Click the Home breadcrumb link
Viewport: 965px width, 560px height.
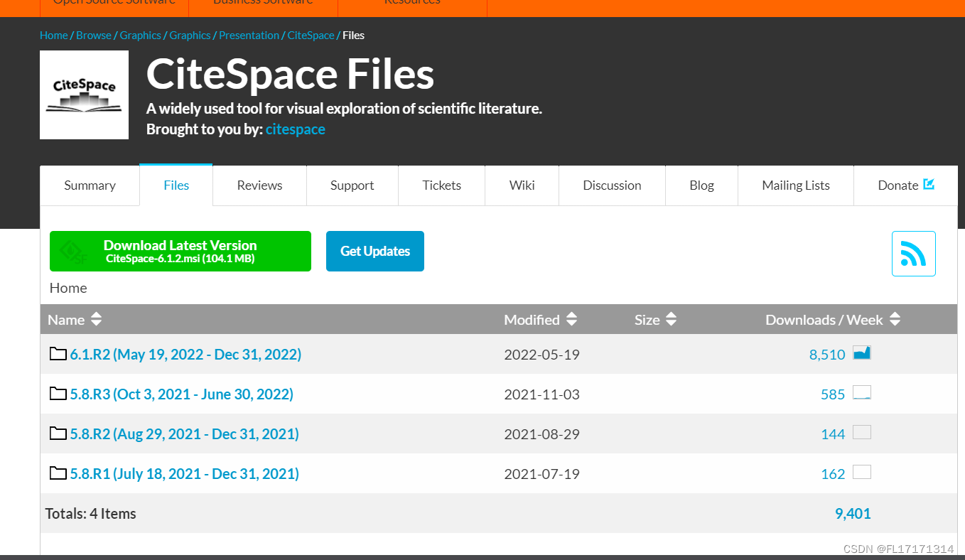54,36
